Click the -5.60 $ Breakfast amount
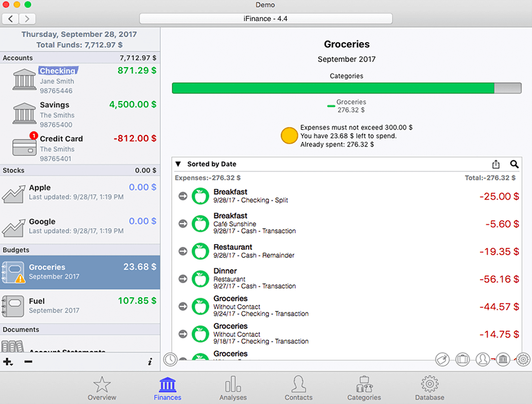 (502, 224)
